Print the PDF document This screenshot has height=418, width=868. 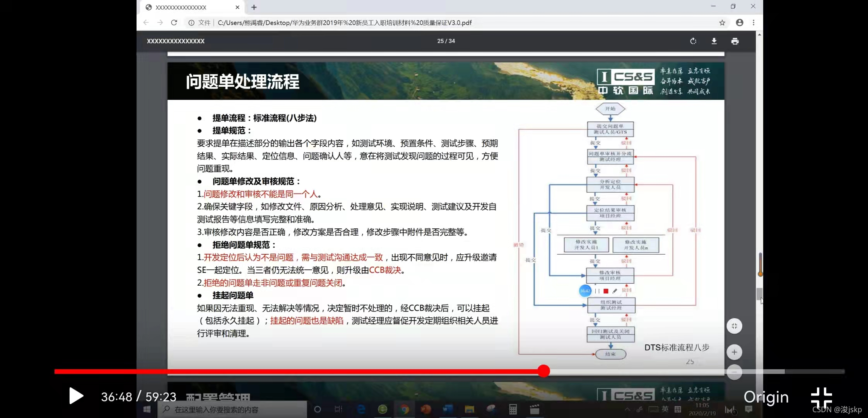735,41
